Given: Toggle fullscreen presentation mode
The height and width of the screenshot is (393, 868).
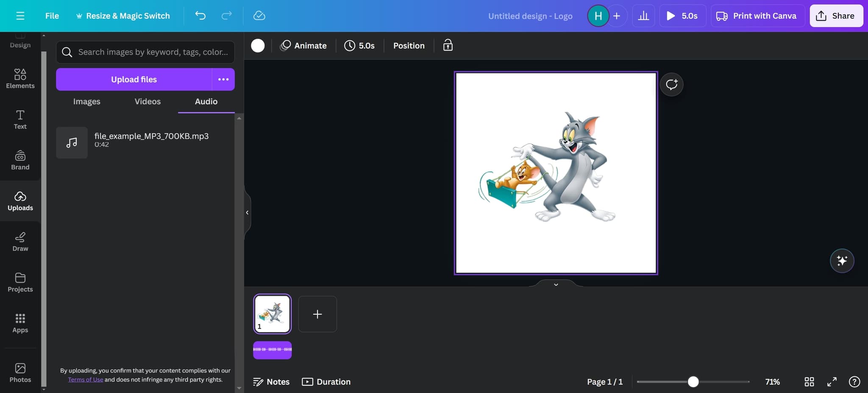Looking at the screenshot, I should (832, 382).
